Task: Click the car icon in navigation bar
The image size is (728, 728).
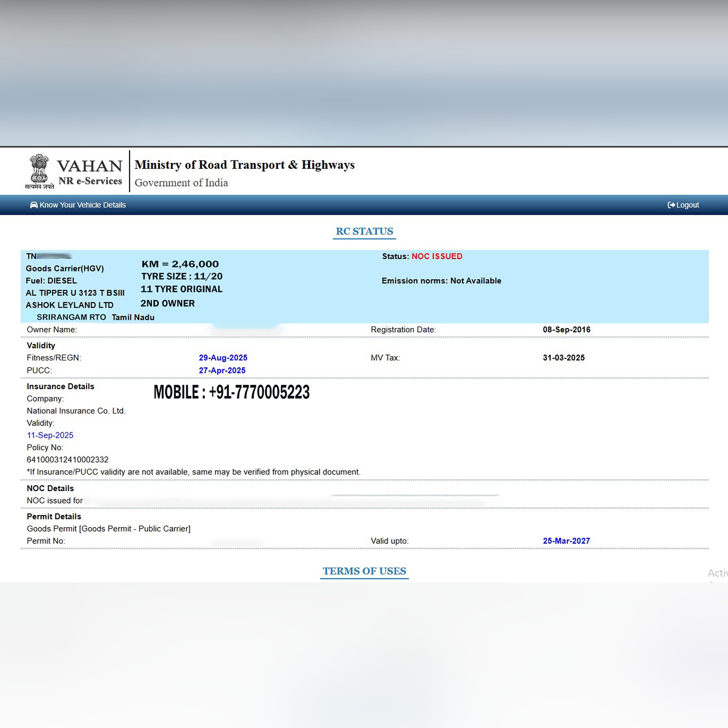Action: [34, 205]
